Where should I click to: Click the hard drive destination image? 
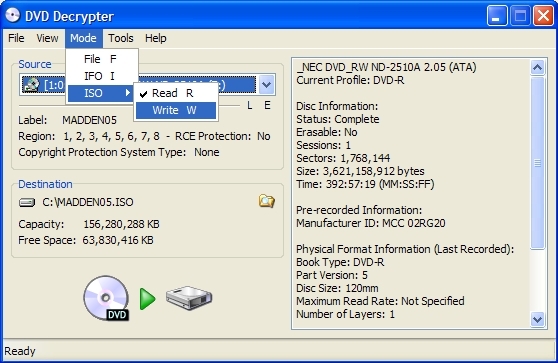[189, 298]
